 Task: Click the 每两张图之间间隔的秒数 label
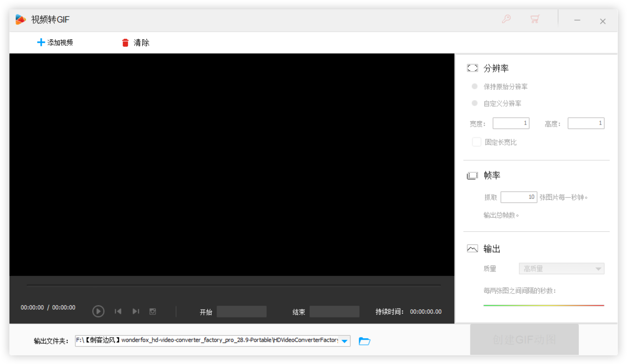(520, 291)
